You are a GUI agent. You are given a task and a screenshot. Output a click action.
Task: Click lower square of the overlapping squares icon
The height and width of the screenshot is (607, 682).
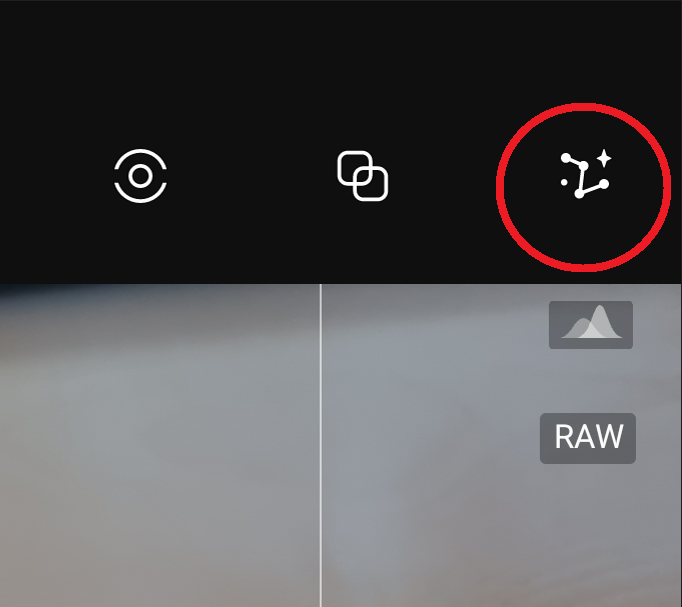[371, 183]
